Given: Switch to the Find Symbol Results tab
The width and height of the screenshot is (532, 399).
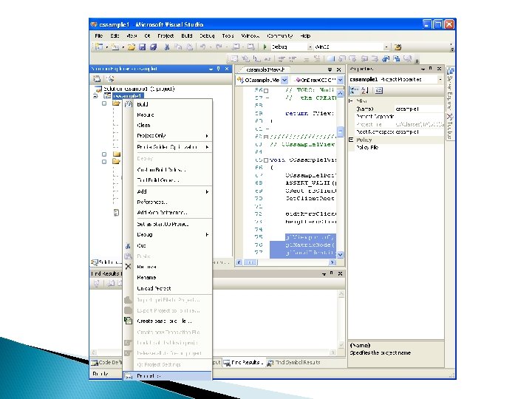Looking at the screenshot, I should click(x=294, y=362).
